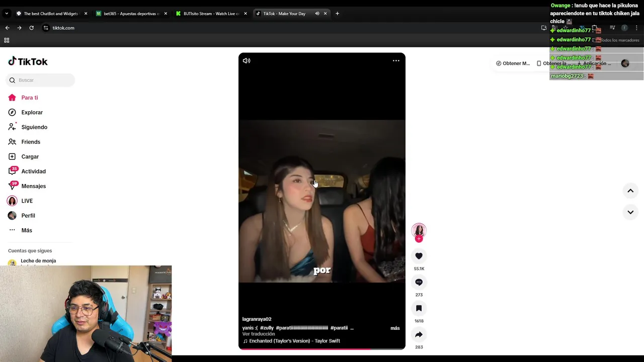
Task: Click Ver traducción under the caption
Action: tap(259, 334)
